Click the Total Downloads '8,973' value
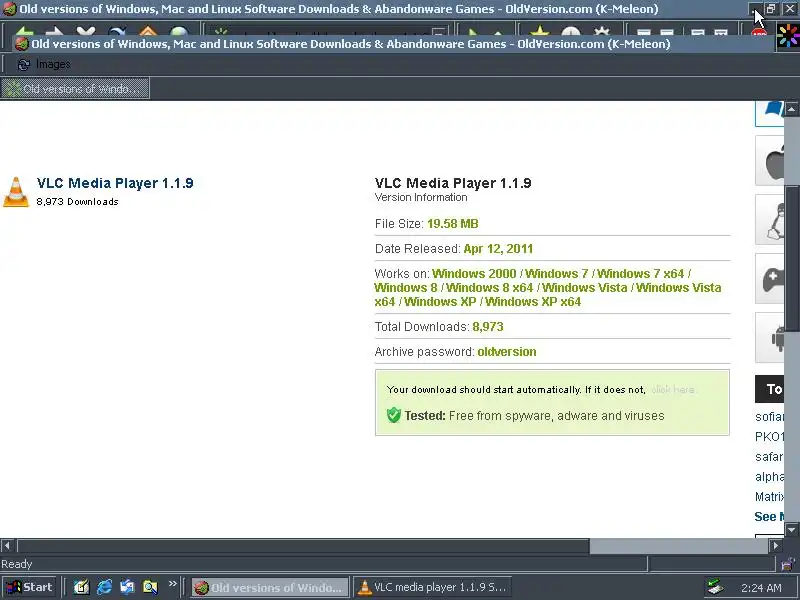The image size is (800, 600). pyautogui.click(x=488, y=327)
